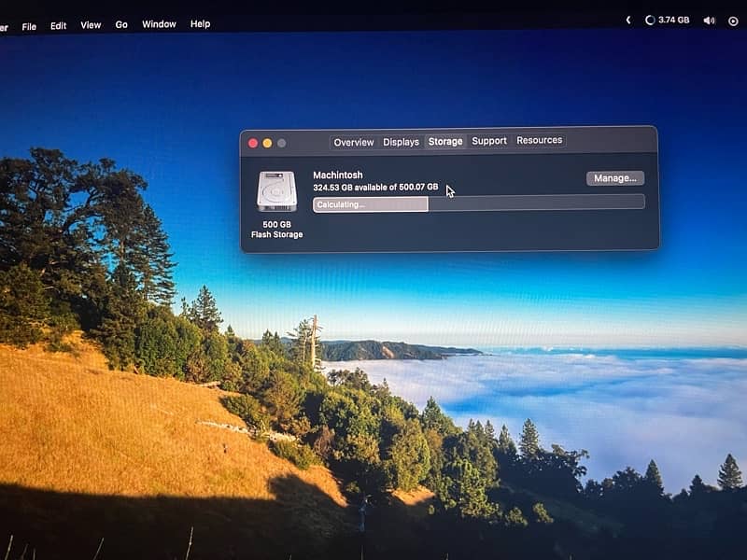Click the flash storage drive icon
Viewport: 747px width, 560px height.
[276, 192]
